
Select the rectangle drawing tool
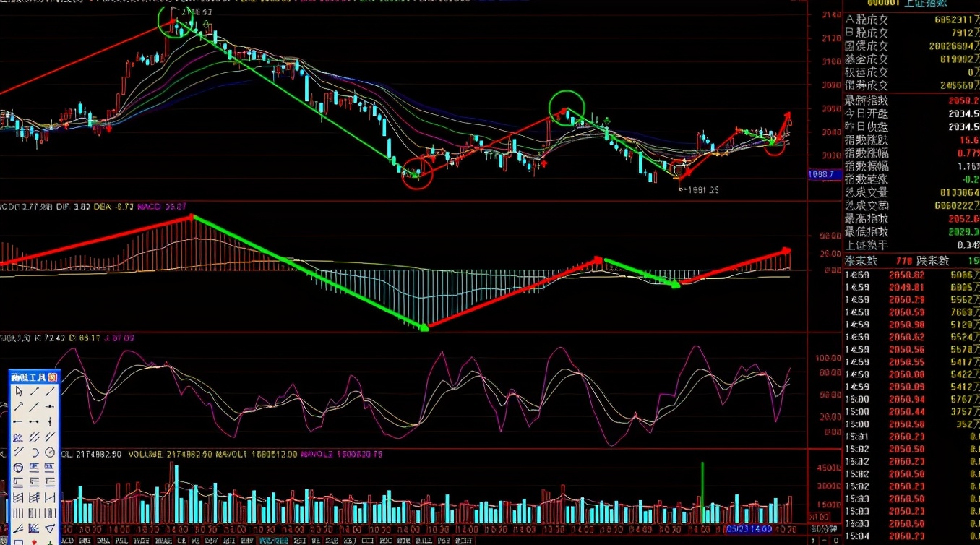[x=19, y=541]
